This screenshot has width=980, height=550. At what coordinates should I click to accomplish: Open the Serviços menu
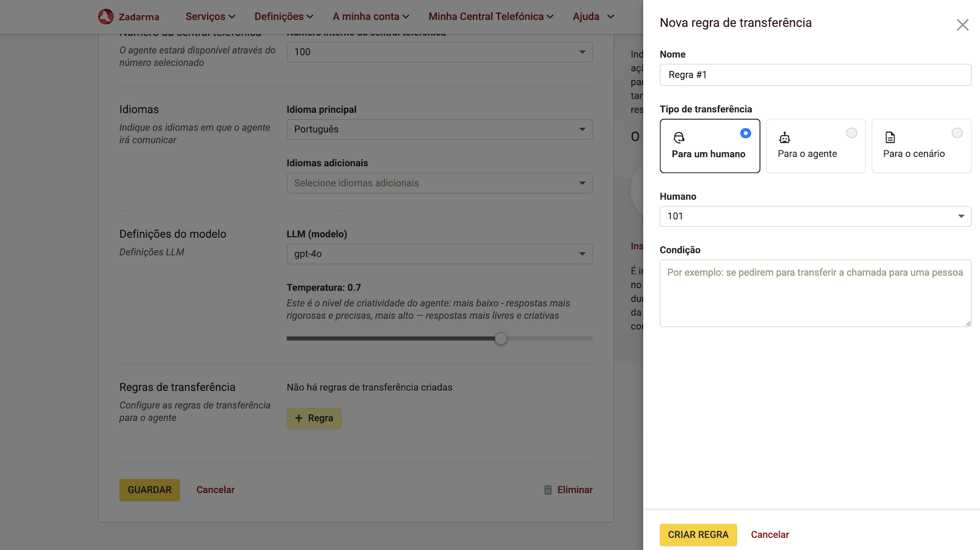[x=210, y=17]
